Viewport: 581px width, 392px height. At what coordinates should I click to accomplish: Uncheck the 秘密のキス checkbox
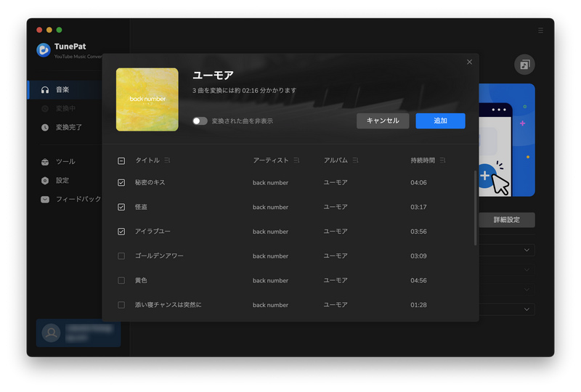121,183
